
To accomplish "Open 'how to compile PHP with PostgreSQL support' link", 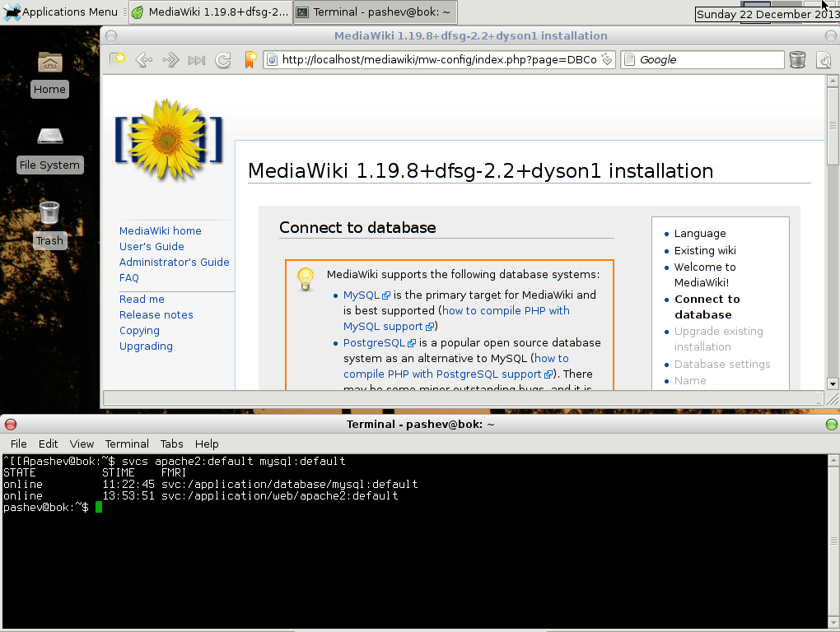I will click(x=456, y=366).
